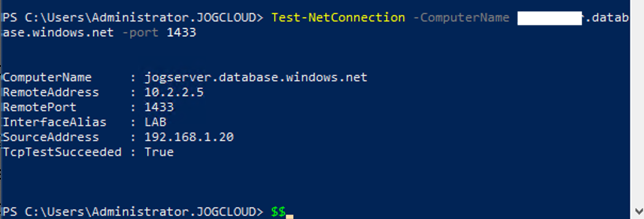Click the white redacted server name block
Viewport: 644px width, 219px height.
tap(549, 18)
